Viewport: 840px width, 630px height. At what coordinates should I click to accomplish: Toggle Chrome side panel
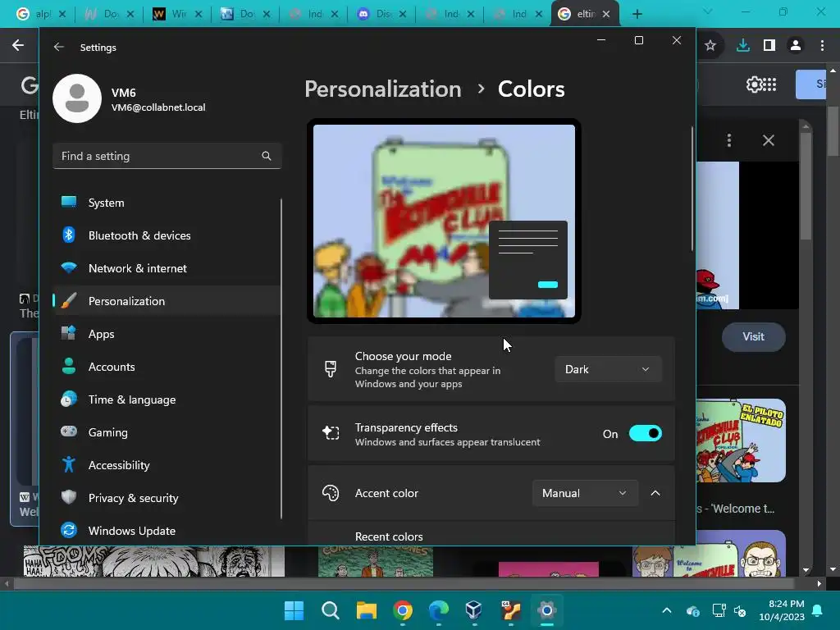point(769,46)
